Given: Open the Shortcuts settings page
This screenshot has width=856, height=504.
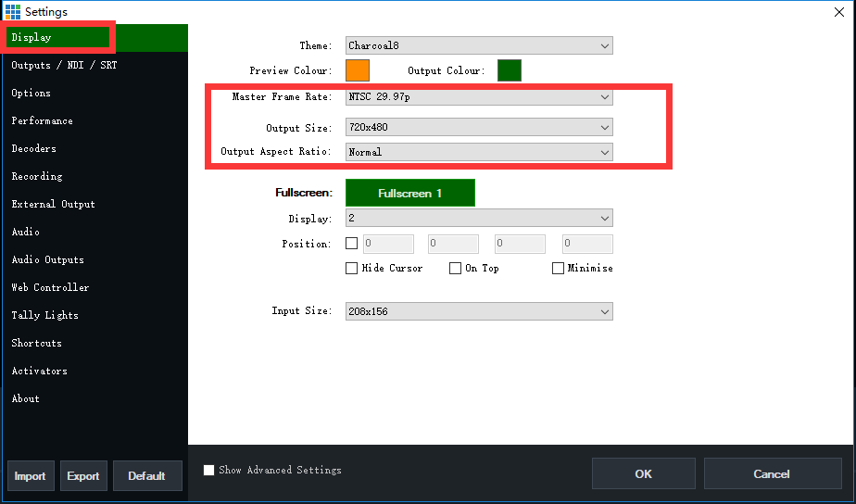Looking at the screenshot, I should coord(95,344).
